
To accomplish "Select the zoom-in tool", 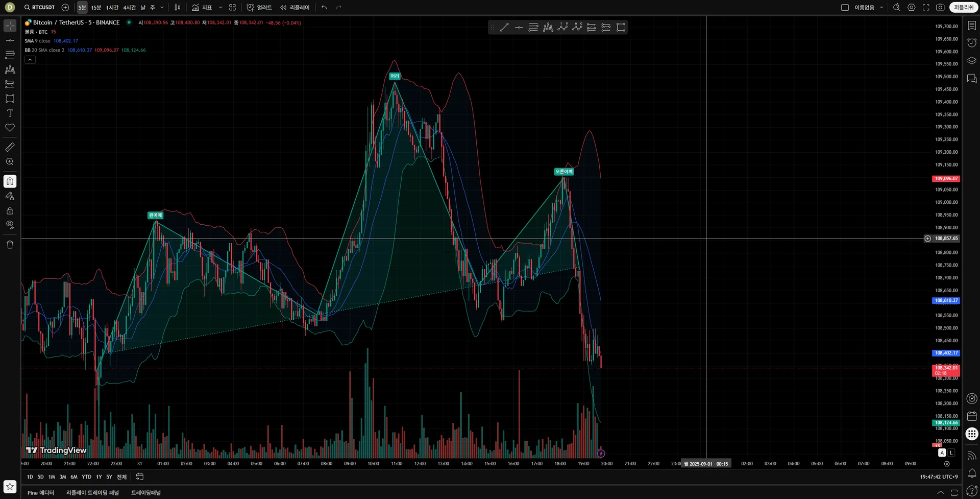I will click(10, 161).
